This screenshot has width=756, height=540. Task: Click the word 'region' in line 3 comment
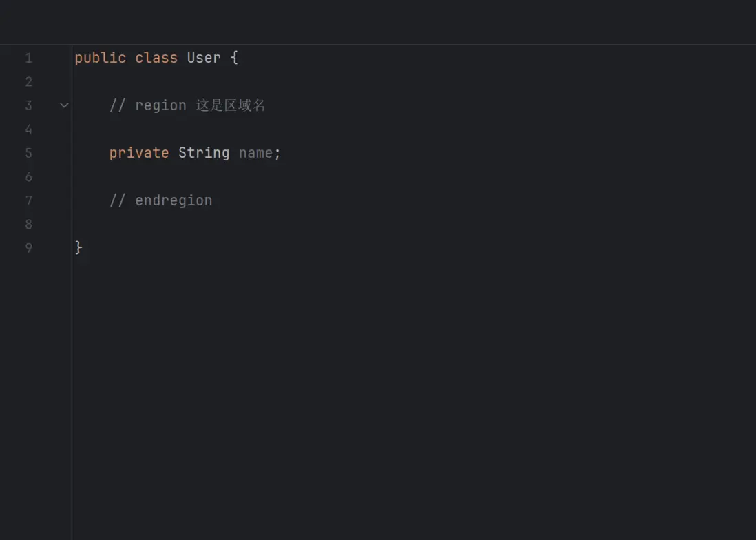point(160,105)
